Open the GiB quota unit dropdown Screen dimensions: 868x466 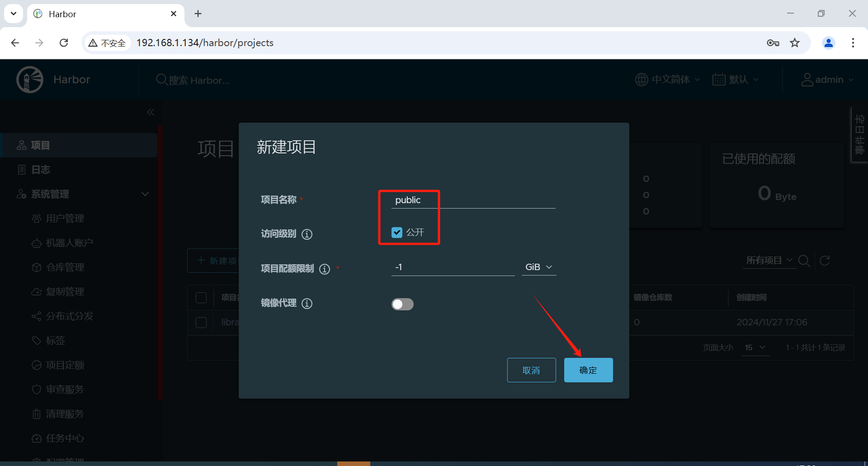(539, 267)
